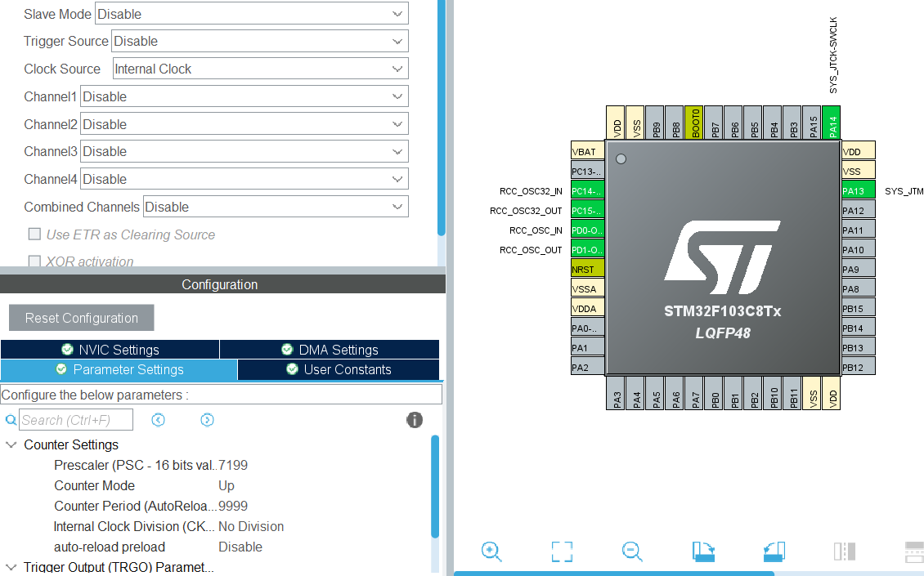
Task: Open the Channel4 dropdown
Action: click(x=244, y=179)
